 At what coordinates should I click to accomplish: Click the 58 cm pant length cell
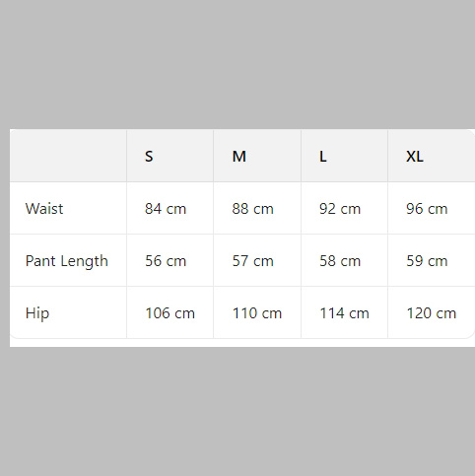(x=344, y=260)
